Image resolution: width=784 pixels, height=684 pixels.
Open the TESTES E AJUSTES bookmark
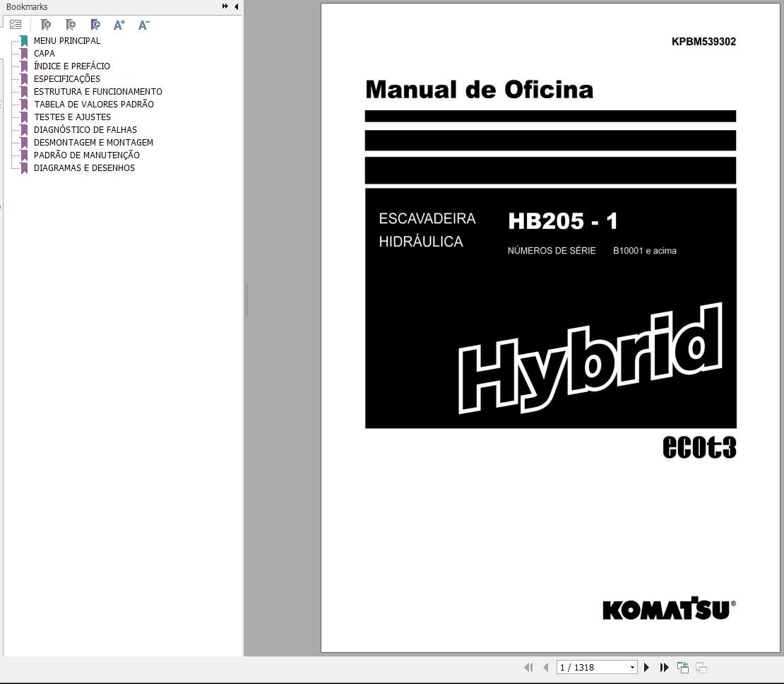tap(73, 117)
